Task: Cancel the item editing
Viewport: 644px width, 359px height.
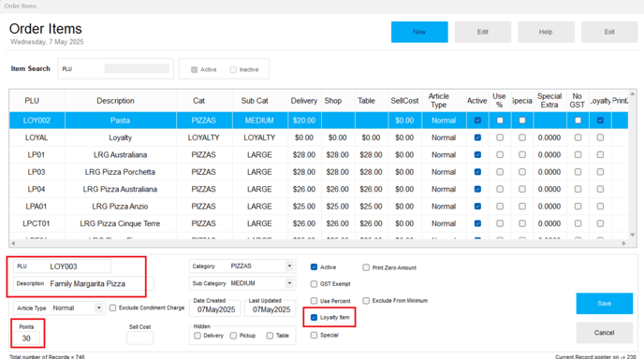Action: pos(604,333)
